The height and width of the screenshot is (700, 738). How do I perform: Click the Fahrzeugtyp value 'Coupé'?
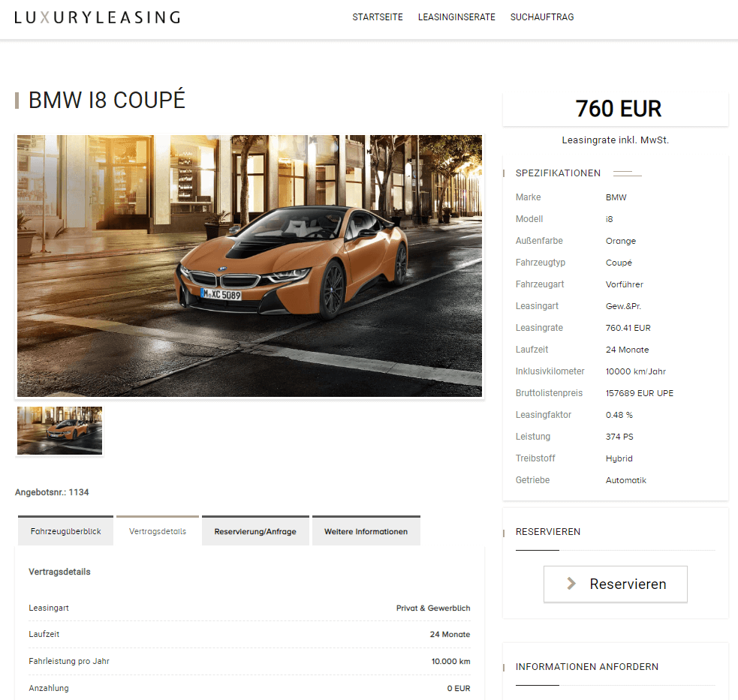coord(619,263)
